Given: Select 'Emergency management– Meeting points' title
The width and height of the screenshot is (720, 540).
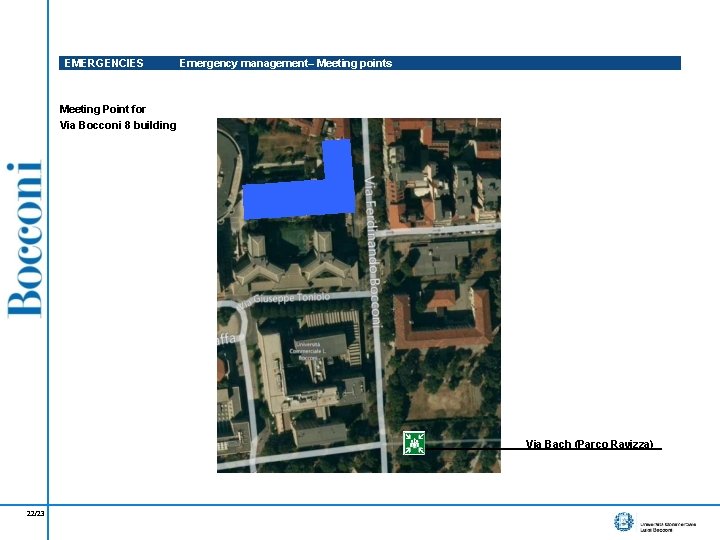Looking at the screenshot, I should pos(286,63).
